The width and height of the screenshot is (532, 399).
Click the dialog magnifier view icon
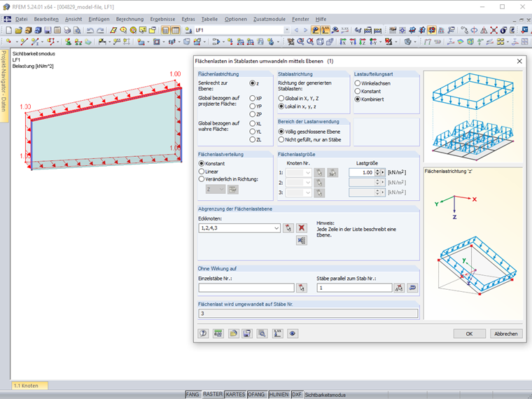262,333
